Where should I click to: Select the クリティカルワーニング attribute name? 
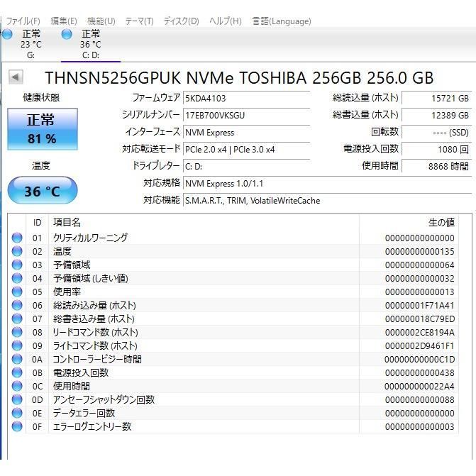click(x=91, y=238)
